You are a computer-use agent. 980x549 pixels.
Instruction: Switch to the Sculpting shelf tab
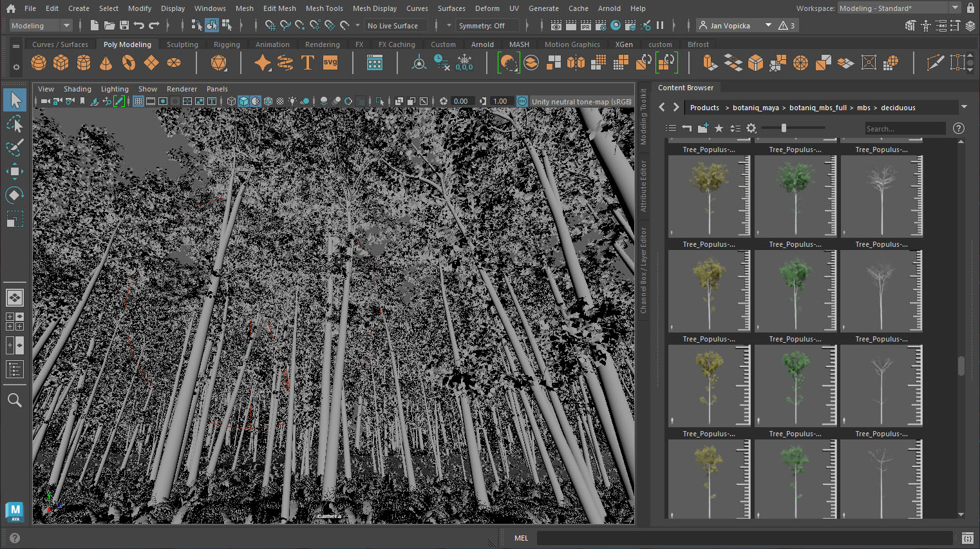point(182,44)
